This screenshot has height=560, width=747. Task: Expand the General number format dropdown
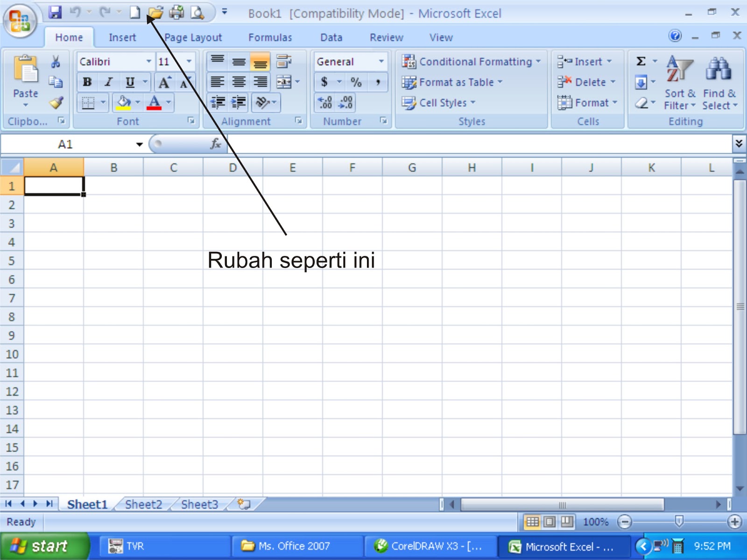(381, 62)
